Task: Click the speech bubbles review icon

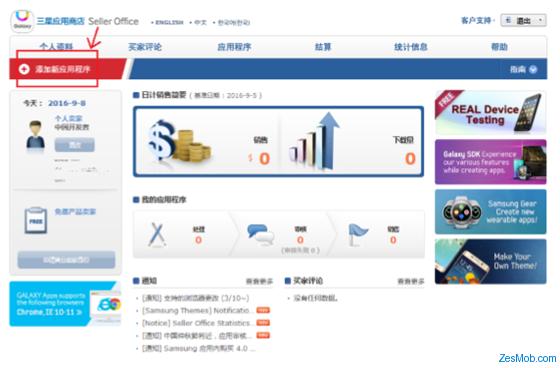Action: (261, 234)
